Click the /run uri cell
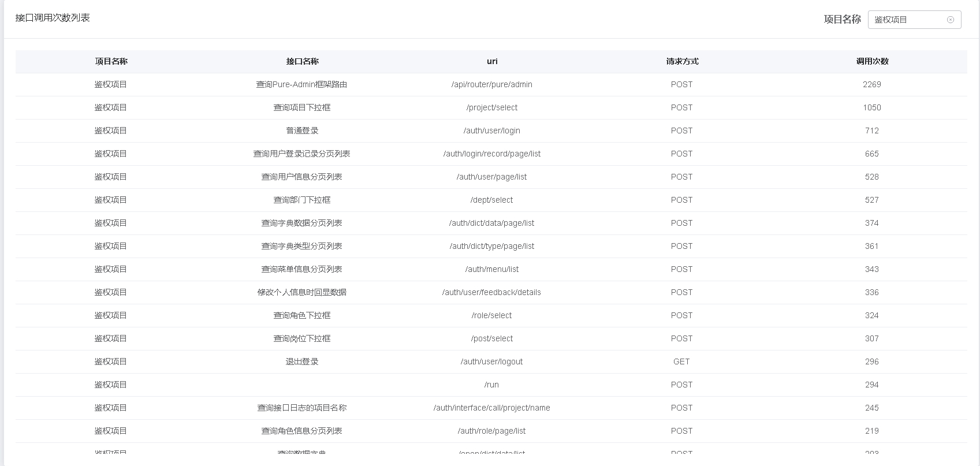 click(x=492, y=385)
